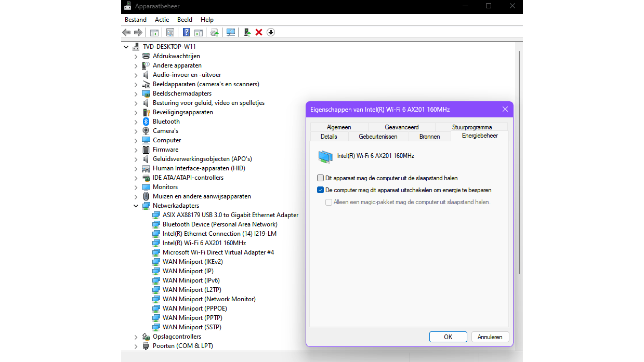Toggle the action pane toolbar icon
Viewport: 644px width, 362px height.
pyautogui.click(x=199, y=32)
